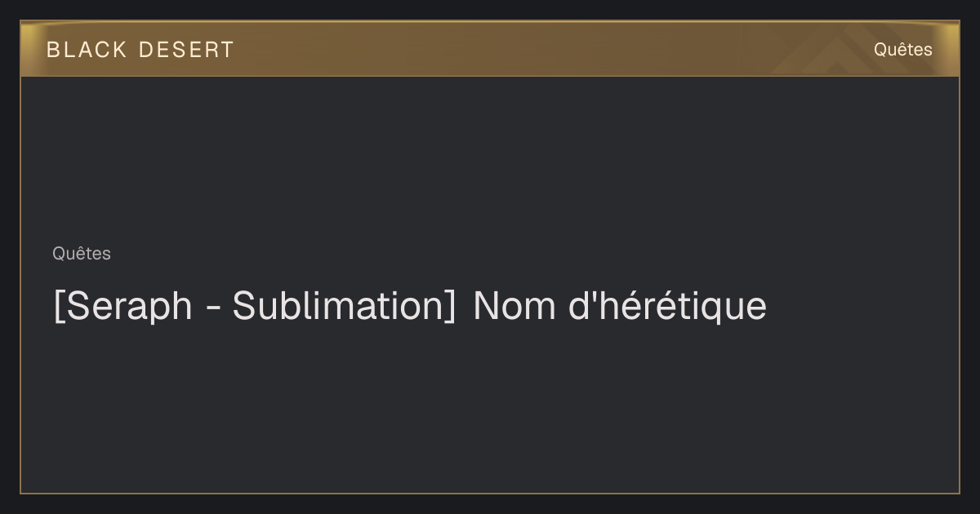
Task: Select the small gray Quêtes breadcrumb above the title
Action: (82, 254)
